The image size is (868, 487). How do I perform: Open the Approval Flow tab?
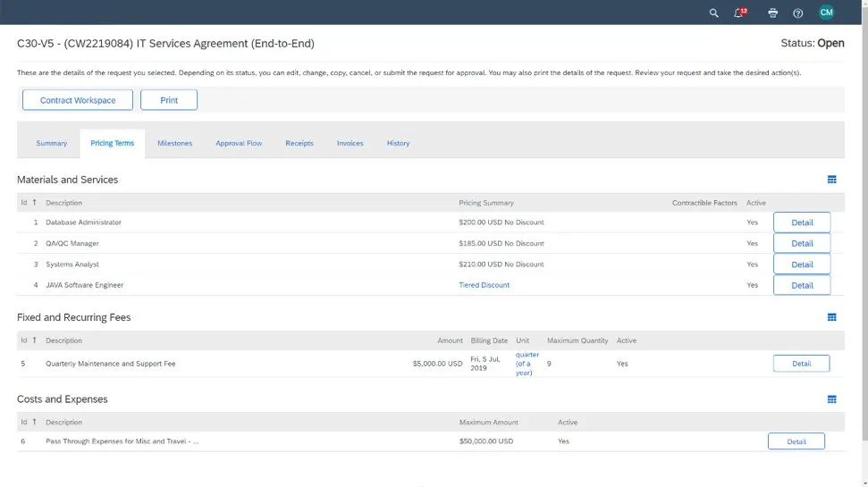(x=239, y=143)
